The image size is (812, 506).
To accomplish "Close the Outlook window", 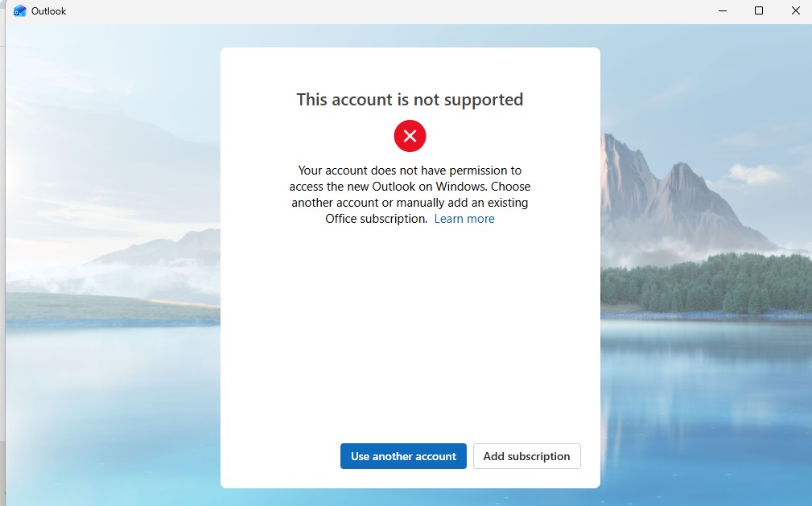I will pyautogui.click(x=795, y=11).
